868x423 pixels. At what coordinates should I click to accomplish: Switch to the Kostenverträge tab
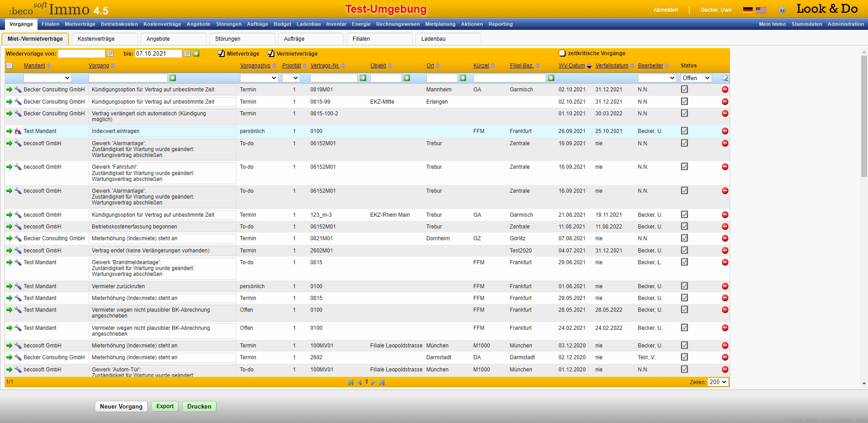pos(104,39)
